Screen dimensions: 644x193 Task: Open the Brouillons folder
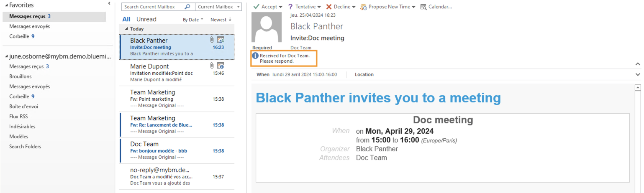21,76
